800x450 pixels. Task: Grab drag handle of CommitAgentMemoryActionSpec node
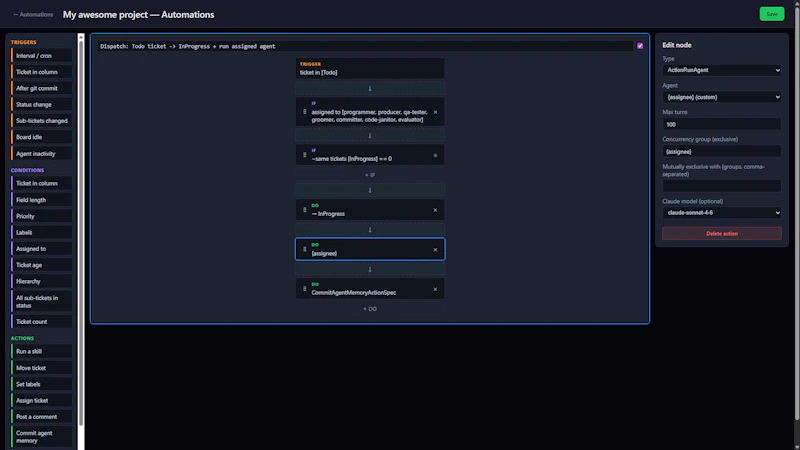point(305,289)
